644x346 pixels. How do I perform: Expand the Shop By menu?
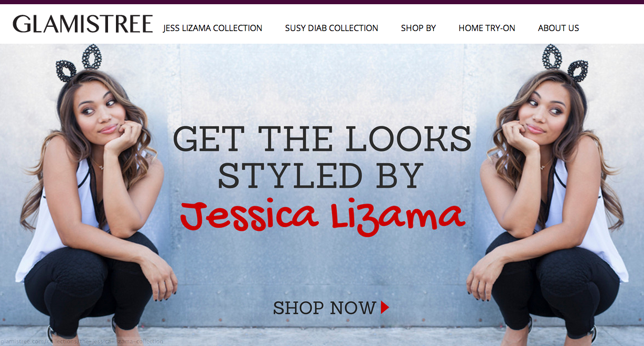pyautogui.click(x=418, y=28)
